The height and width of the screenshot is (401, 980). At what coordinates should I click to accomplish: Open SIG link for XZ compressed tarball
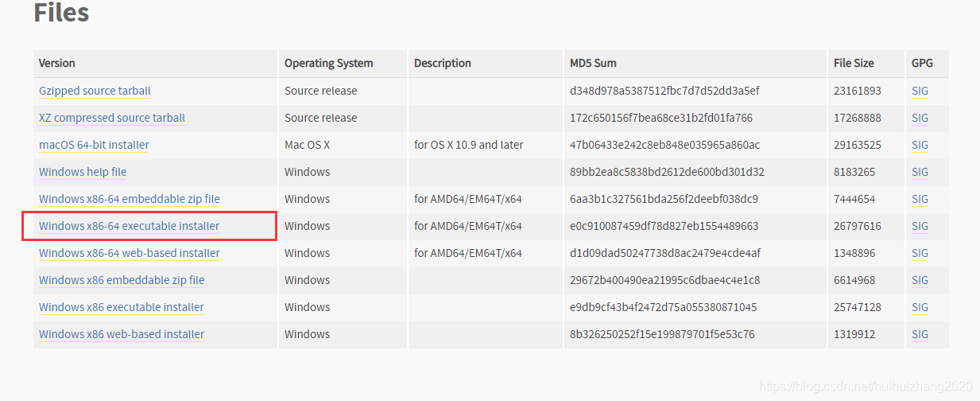tap(920, 118)
